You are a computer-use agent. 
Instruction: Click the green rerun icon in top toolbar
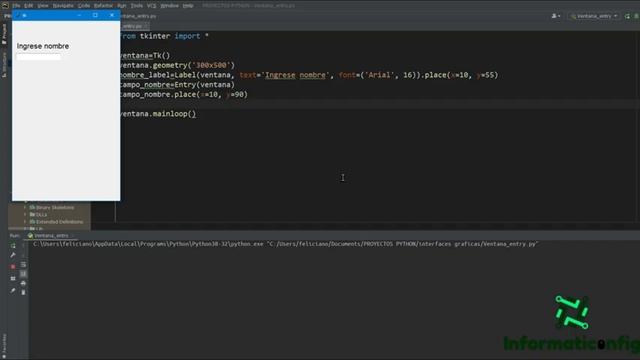click(627, 16)
